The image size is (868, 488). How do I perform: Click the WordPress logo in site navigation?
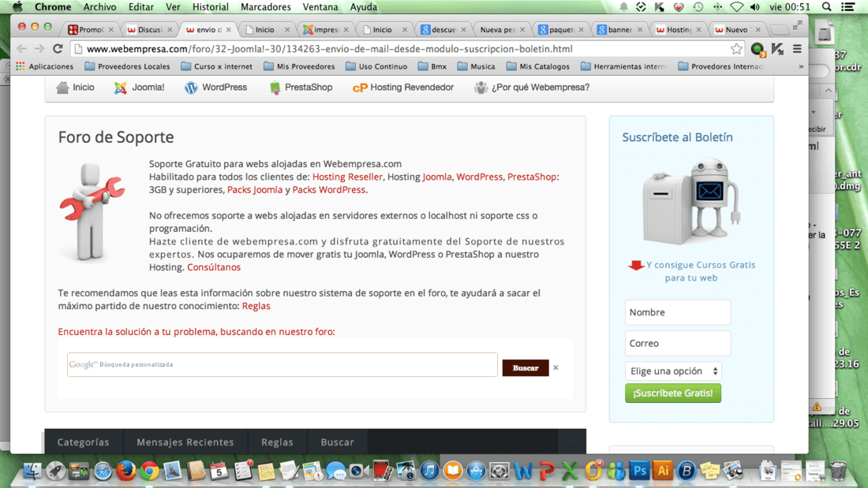191,88
